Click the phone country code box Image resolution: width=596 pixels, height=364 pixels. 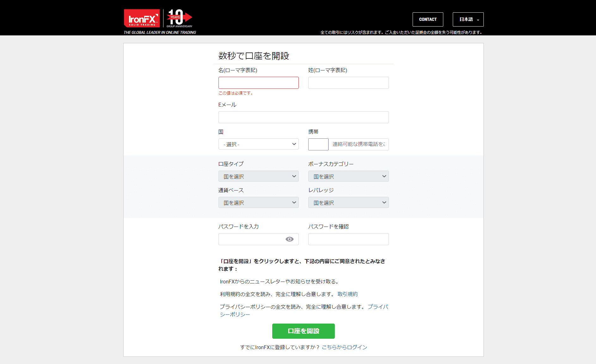318,144
